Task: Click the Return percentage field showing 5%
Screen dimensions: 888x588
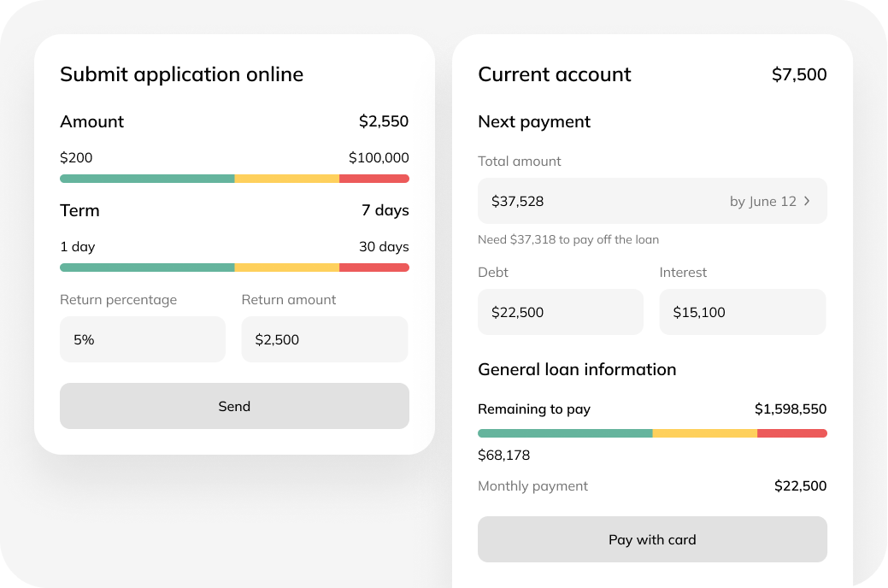Action: click(x=143, y=339)
